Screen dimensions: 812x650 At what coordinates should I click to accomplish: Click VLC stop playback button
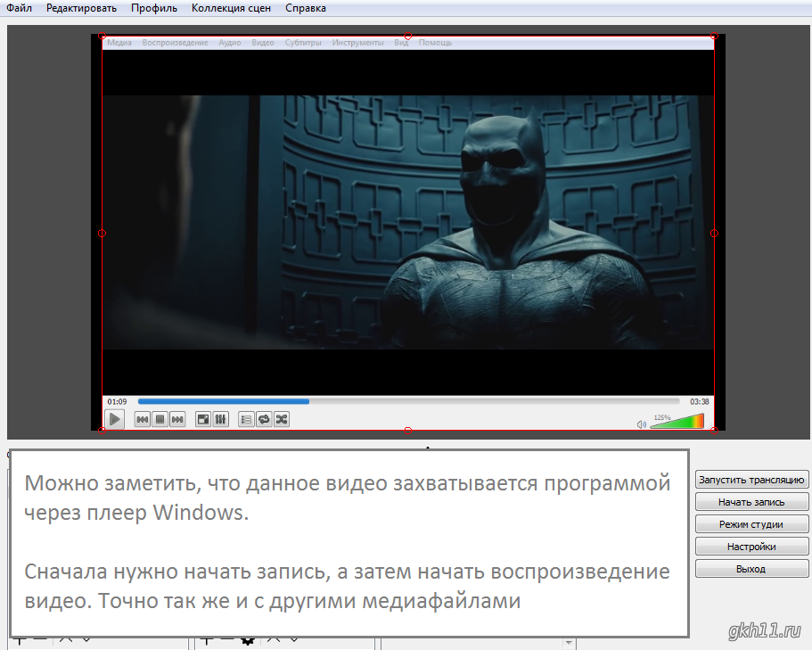point(160,419)
